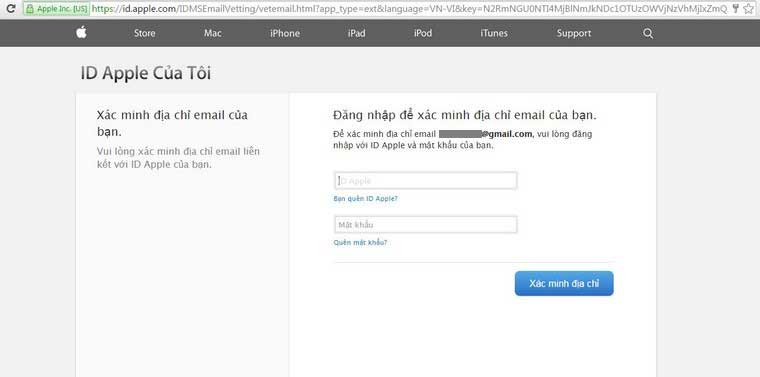760x377 pixels.
Task: Click the 'Xác minh địa chỉ email của bạn.' sidebar heading
Action: 172,124
